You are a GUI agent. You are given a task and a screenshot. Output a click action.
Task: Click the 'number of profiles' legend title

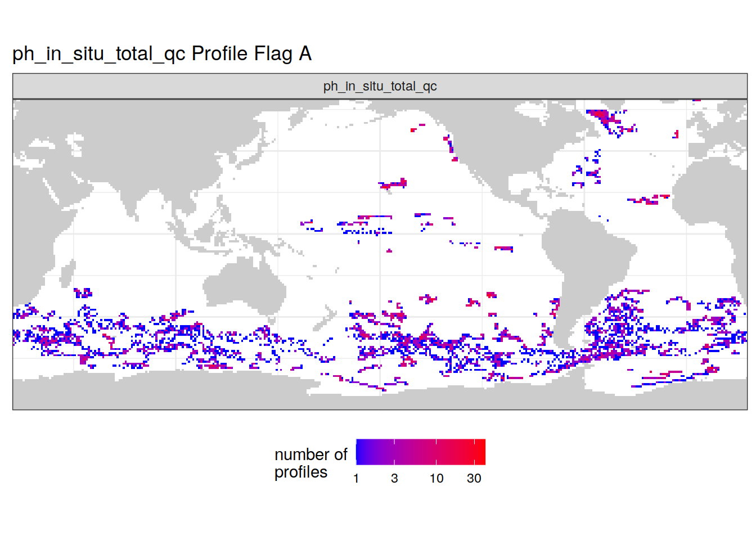(310, 463)
